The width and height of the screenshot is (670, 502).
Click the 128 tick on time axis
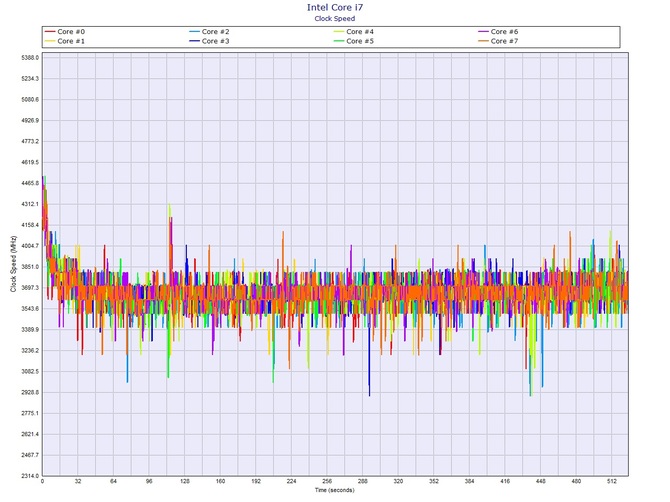coord(185,481)
